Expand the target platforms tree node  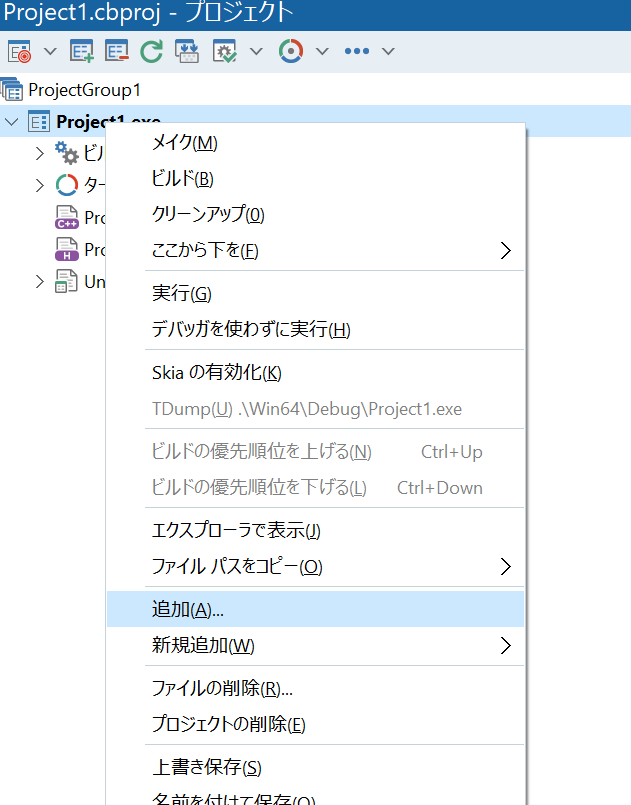40,185
